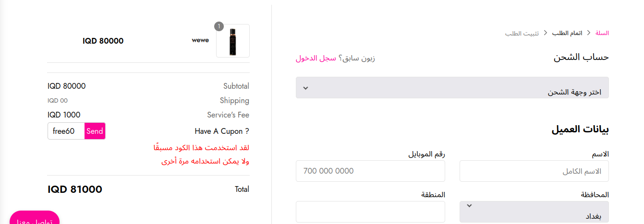Click chevron between السلة and اتمام الطلب

click(589, 33)
